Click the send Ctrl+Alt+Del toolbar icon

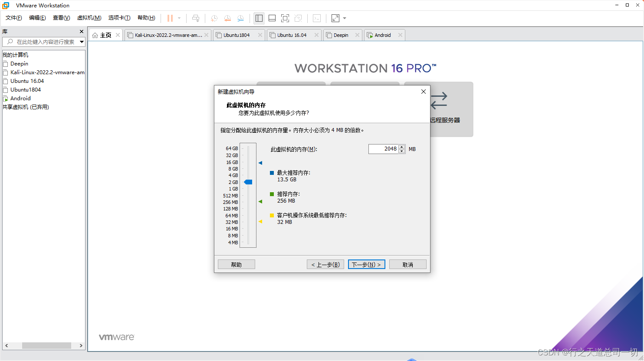coord(196,18)
